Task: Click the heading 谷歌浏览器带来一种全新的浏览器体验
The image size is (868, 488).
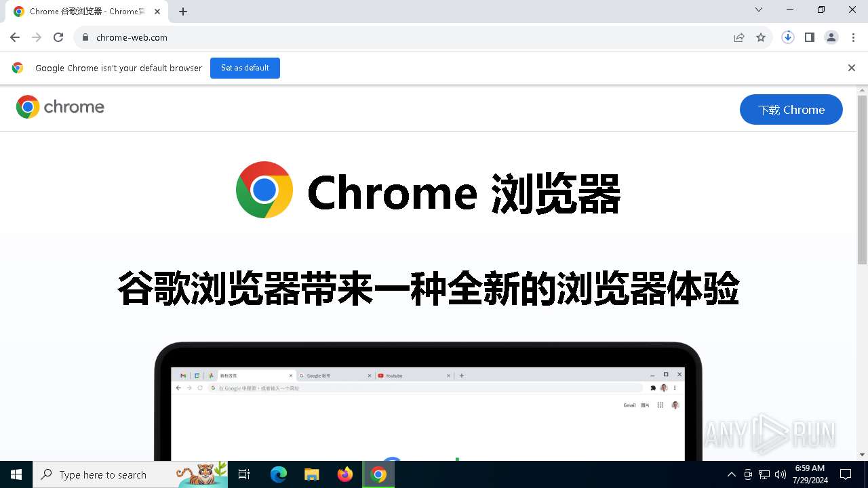Action: click(428, 289)
